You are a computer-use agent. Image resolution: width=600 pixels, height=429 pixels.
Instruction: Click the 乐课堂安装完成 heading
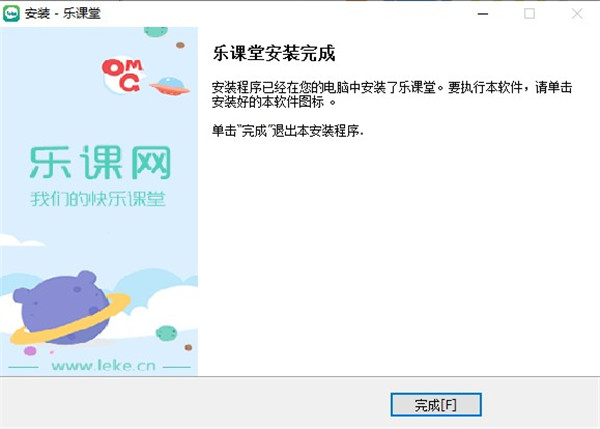(274, 53)
